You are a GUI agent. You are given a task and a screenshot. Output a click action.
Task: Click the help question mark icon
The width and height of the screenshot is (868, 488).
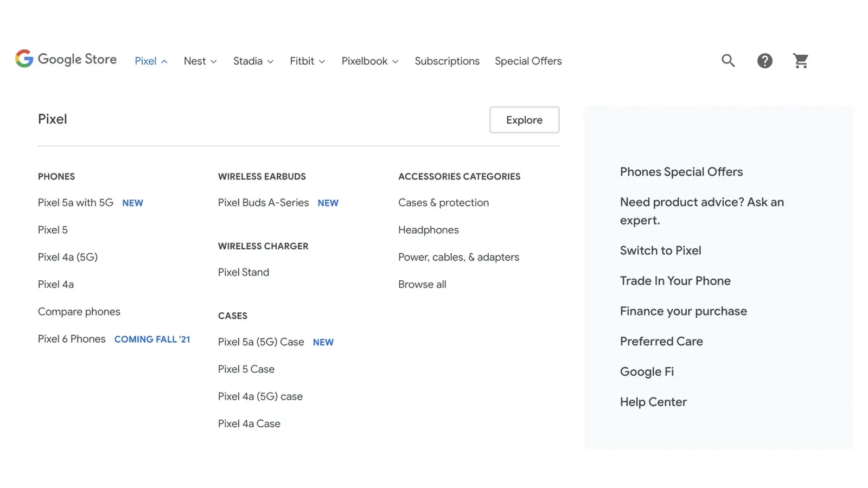(x=764, y=61)
